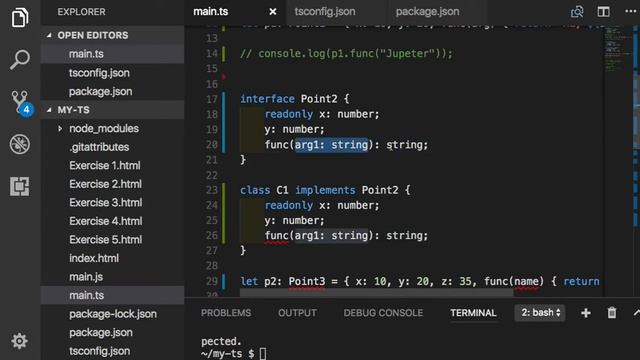The image size is (640, 360).
Task: Select main.ts under Open Editors
Action: pos(112,54)
